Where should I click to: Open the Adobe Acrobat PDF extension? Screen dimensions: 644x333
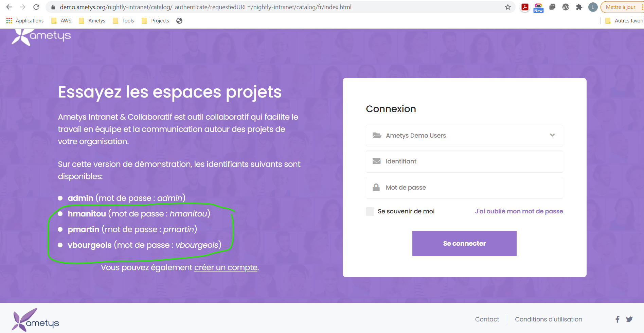[525, 7]
